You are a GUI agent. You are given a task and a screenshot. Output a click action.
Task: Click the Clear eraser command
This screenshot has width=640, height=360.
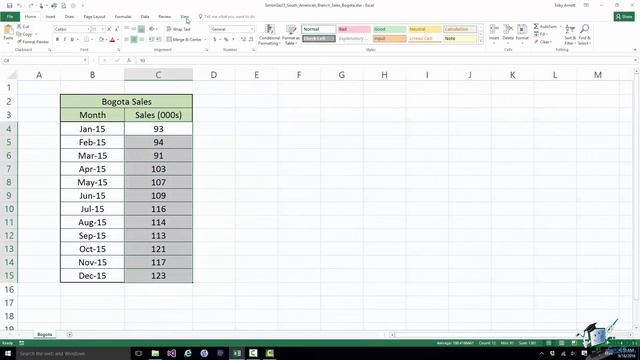coord(542,42)
